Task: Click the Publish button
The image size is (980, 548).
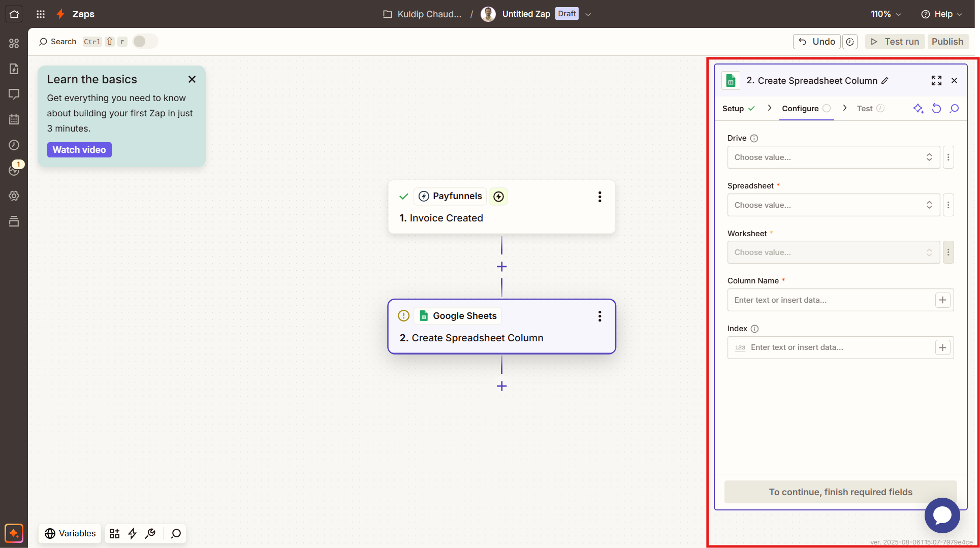Action: click(x=947, y=42)
